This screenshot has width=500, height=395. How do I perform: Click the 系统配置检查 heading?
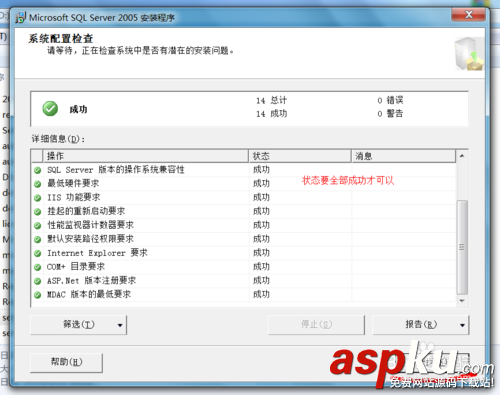[61, 39]
